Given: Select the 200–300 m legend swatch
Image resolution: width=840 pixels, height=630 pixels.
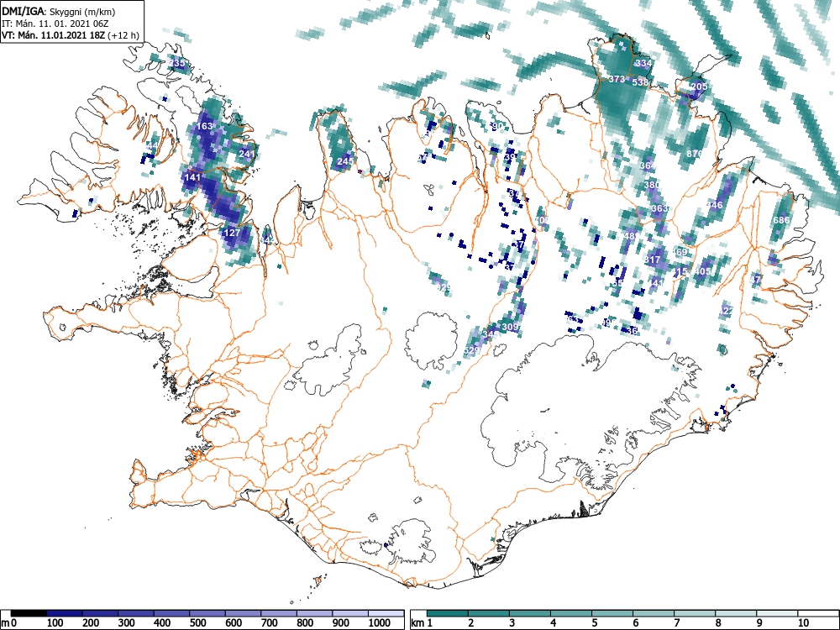Looking at the screenshot, I should click(x=100, y=612).
